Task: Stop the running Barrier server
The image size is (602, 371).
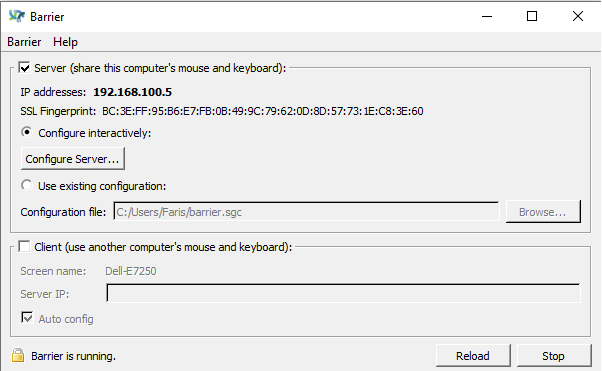Action: coord(554,356)
